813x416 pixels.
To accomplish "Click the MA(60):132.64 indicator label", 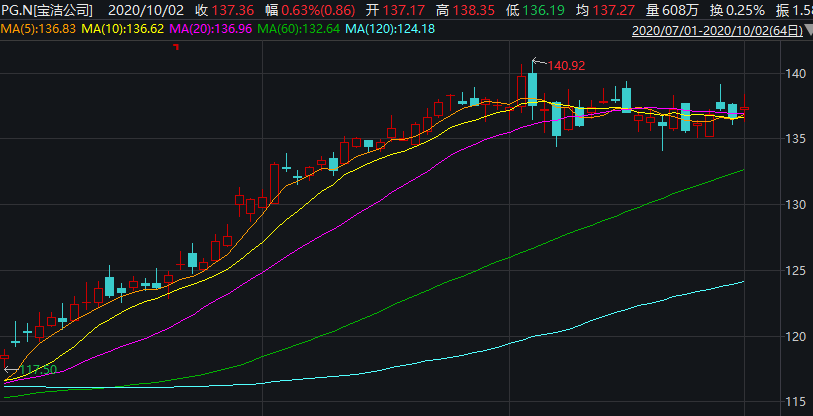I will pyautogui.click(x=300, y=29).
